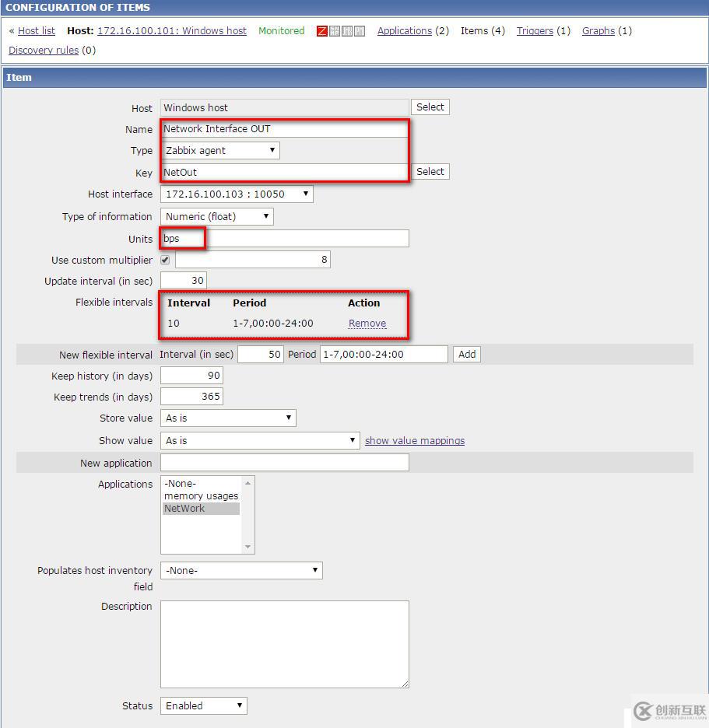Open the Show value dropdown

(261, 440)
